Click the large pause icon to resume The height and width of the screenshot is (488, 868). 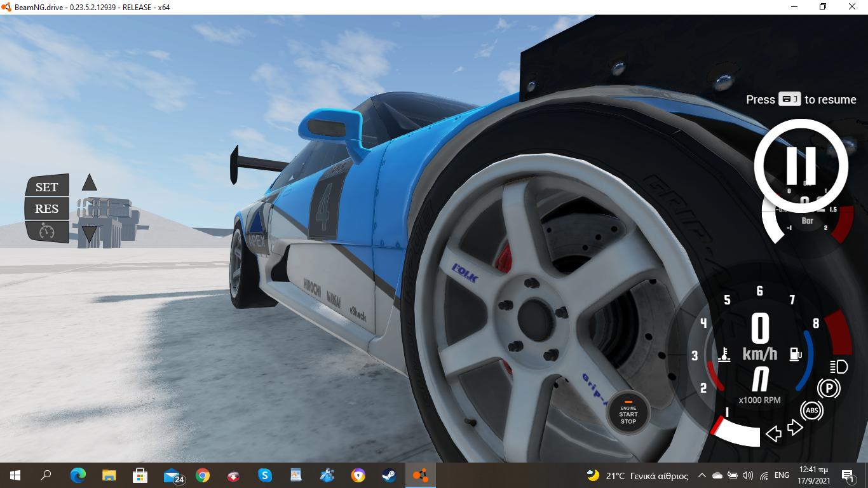(801, 166)
